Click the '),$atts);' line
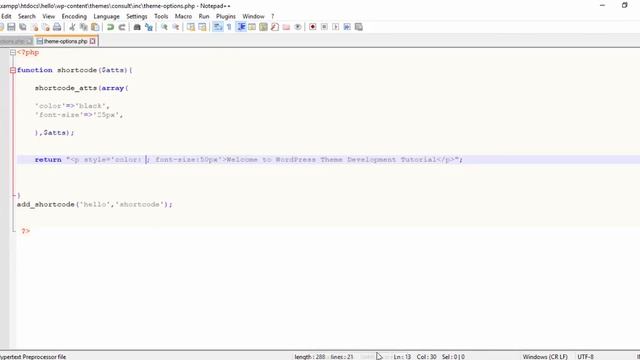This screenshot has height=360, width=640. point(55,133)
